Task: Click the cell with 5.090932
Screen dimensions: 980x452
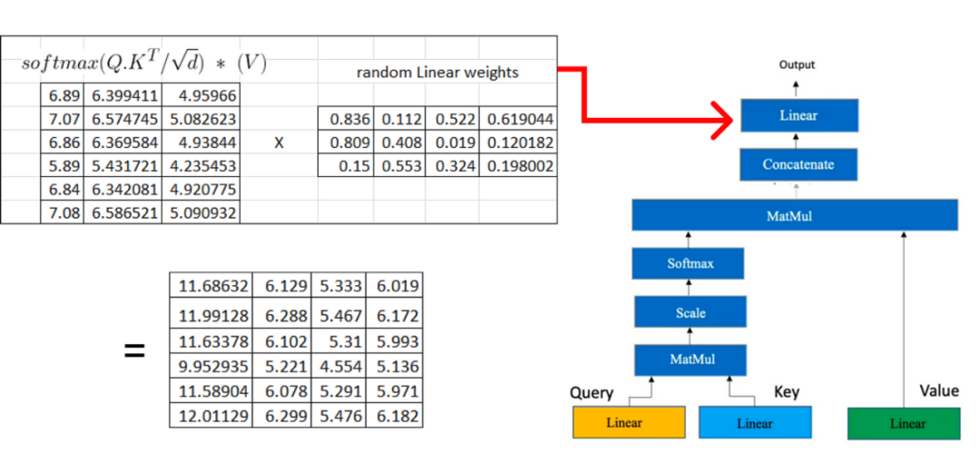Action: click(201, 213)
